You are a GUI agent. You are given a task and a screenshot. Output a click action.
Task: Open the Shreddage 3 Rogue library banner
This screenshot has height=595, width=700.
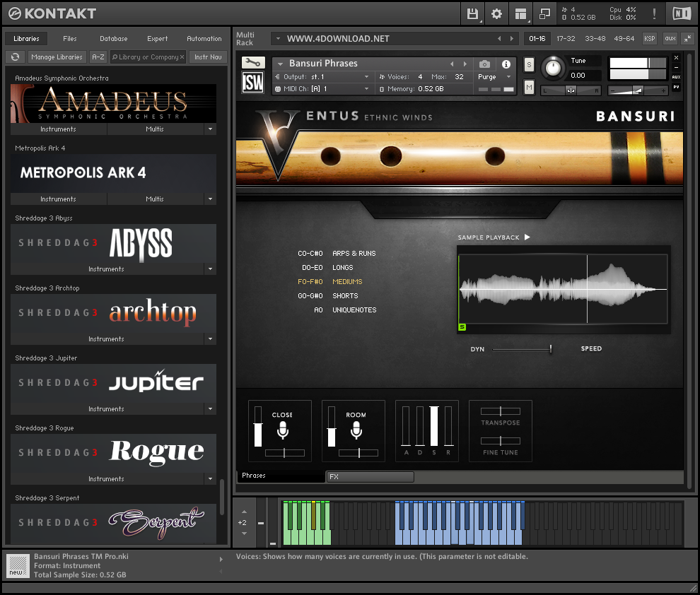click(x=114, y=454)
